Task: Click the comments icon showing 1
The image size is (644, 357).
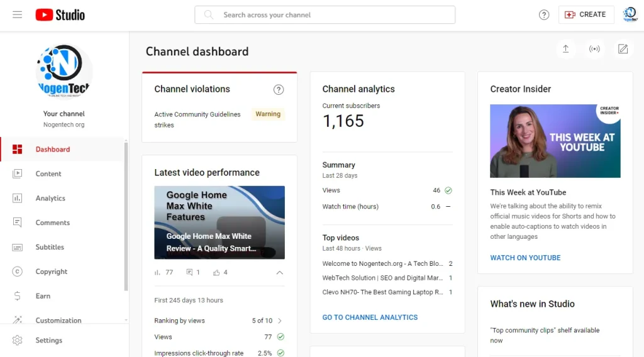Action: pos(189,273)
